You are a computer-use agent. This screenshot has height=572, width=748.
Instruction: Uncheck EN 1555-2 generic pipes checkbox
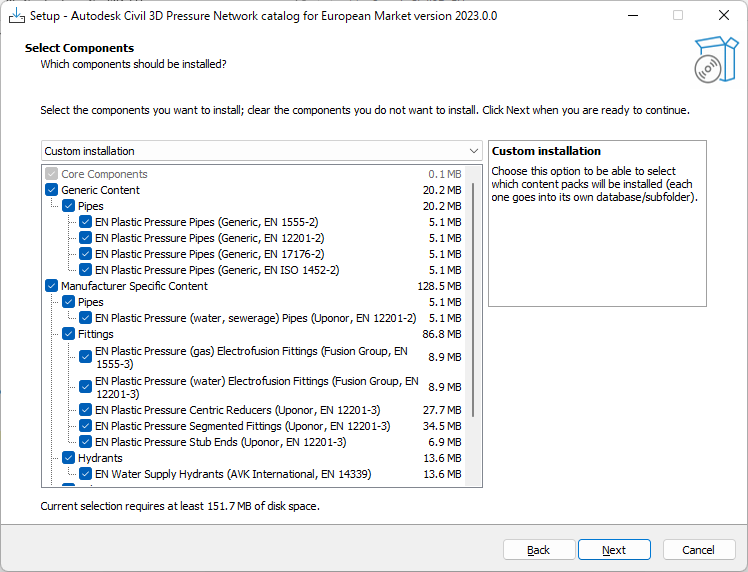[85, 222]
